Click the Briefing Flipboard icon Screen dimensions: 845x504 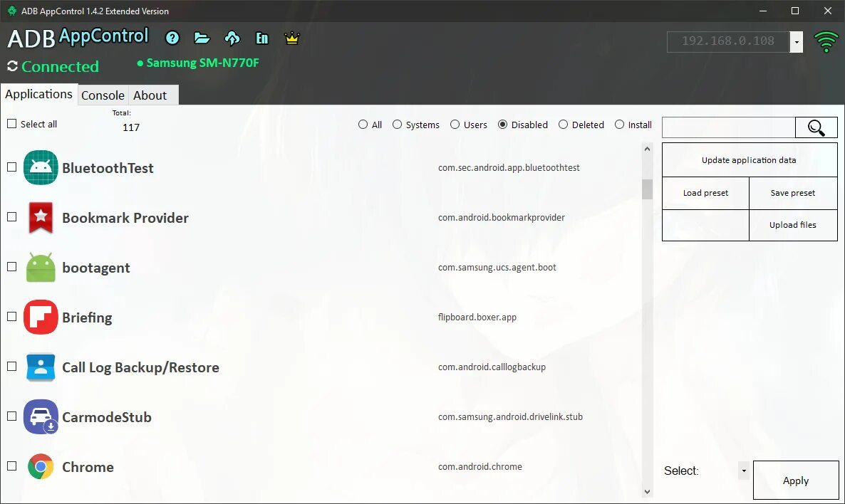tap(41, 317)
